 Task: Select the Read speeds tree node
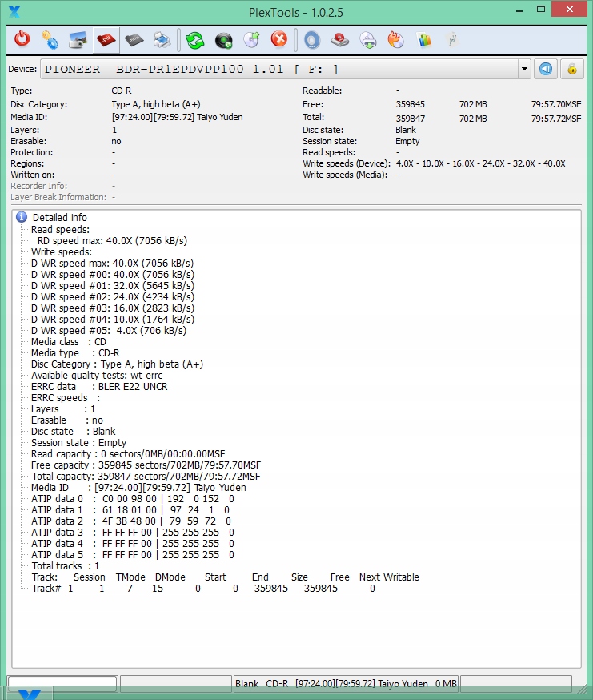[x=60, y=230]
